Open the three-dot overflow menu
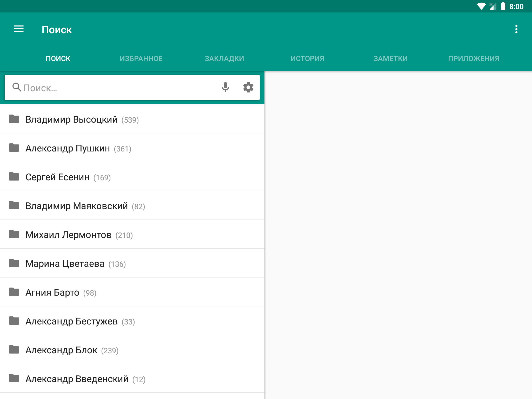The width and height of the screenshot is (532, 399). coord(516,29)
